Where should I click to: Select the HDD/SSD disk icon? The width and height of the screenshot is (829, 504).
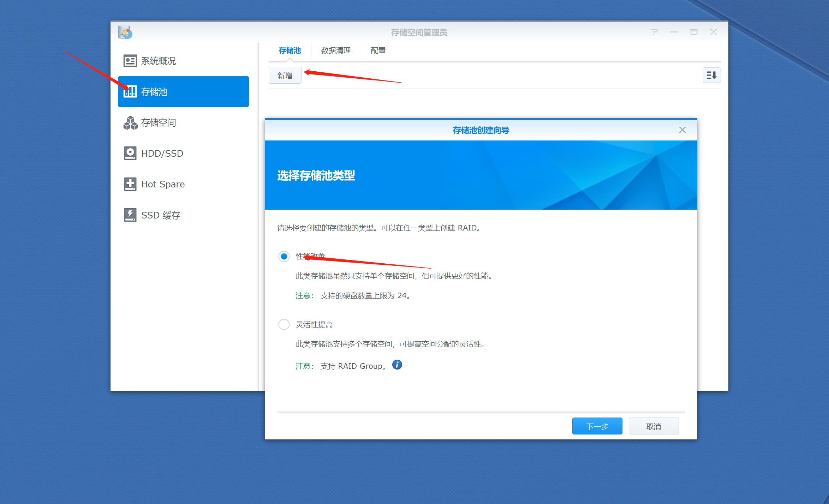tap(130, 154)
